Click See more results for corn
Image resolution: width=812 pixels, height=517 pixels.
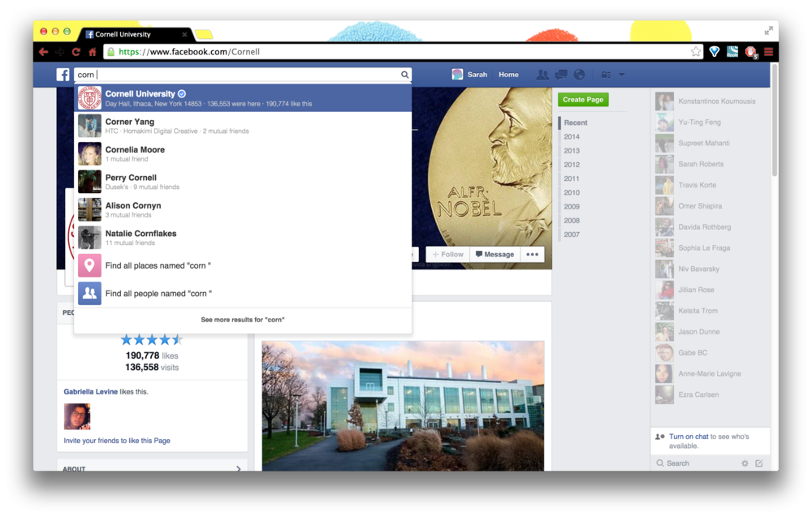coord(242,320)
